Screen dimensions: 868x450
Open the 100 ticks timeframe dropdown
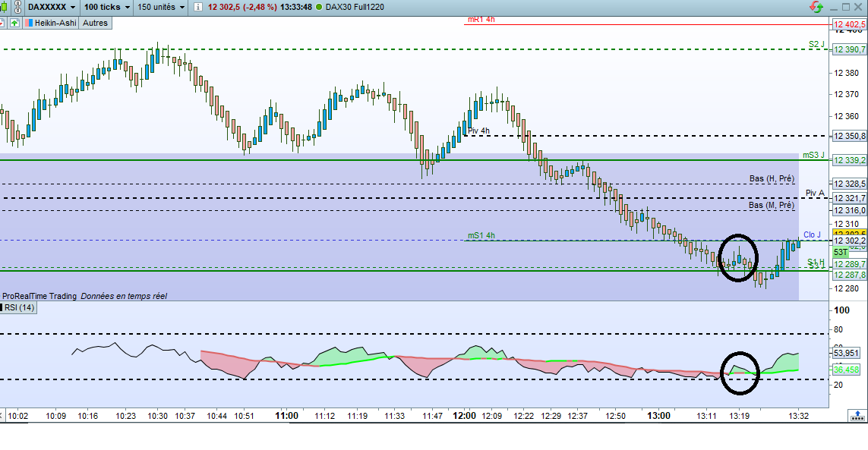[x=107, y=7]
